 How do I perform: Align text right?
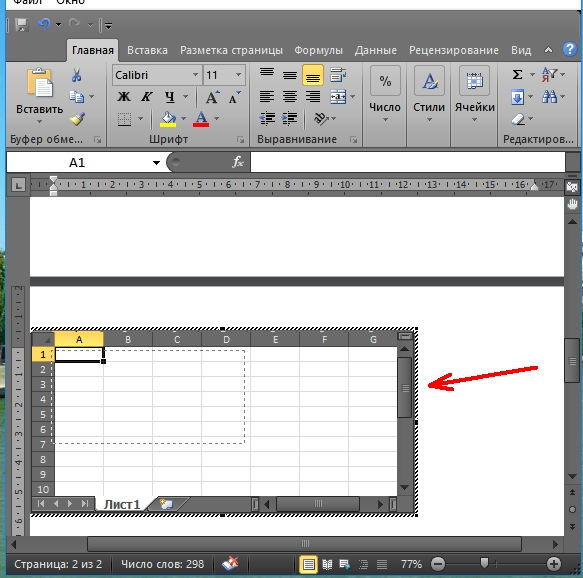click(x=313, y=97)
